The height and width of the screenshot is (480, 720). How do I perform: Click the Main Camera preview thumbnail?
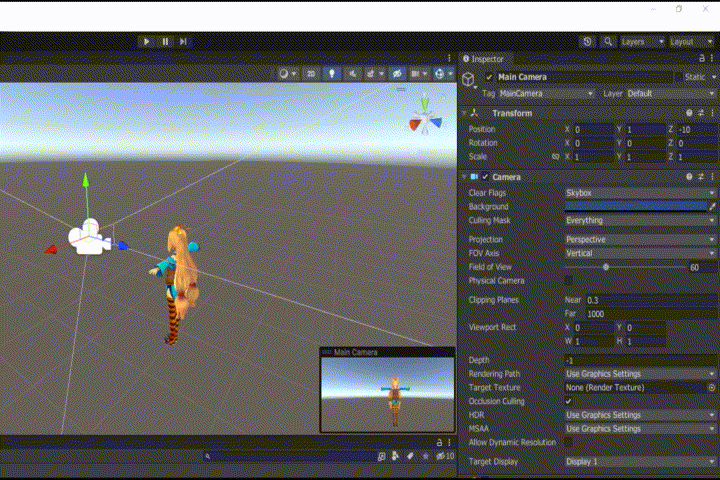[x=388, y=394]
